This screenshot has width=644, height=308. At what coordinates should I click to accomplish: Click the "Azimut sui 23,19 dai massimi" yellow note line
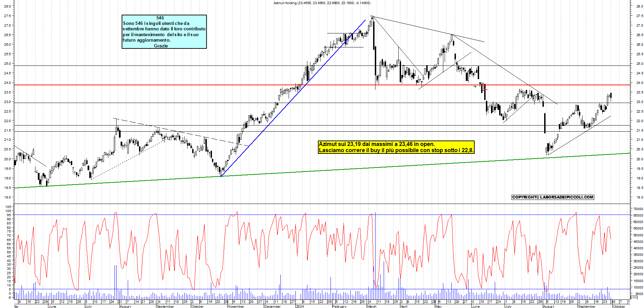(x=377, y=144)
